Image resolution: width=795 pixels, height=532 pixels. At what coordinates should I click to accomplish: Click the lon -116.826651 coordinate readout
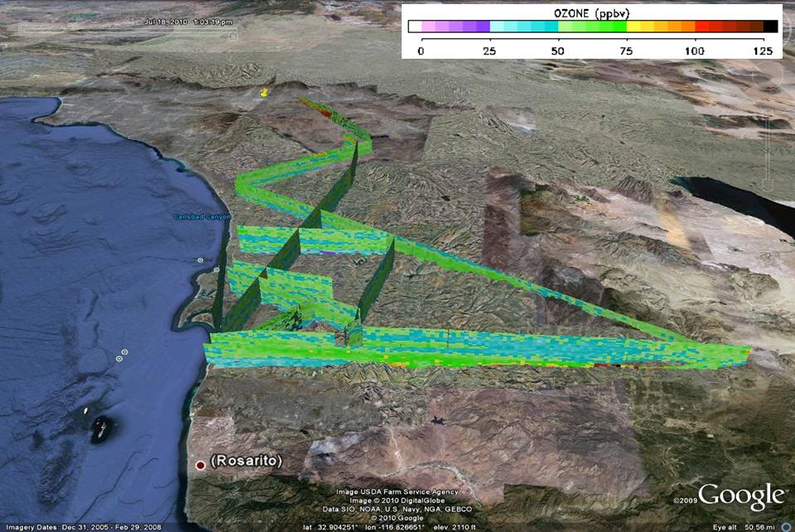[394, 527]
